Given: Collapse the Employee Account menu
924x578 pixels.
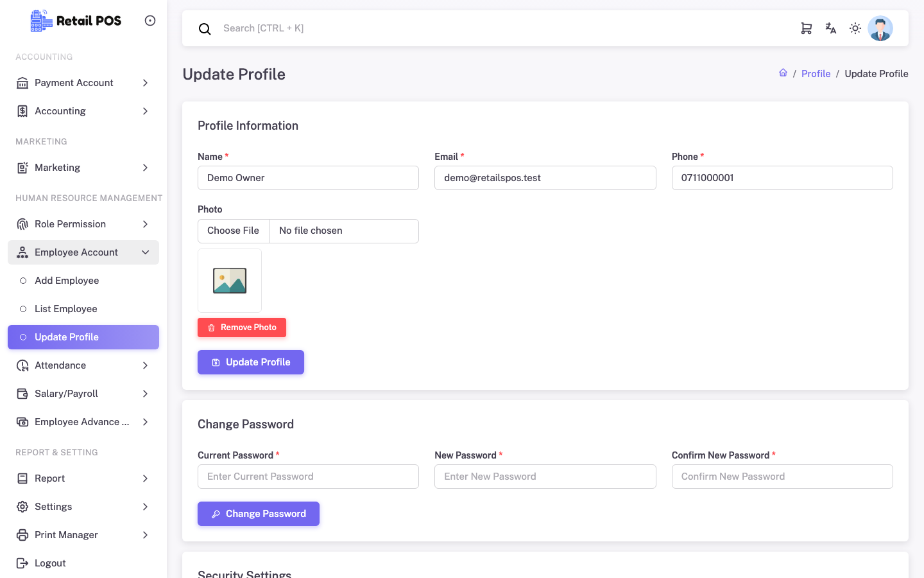Looking at the screenshot, I should click(x=83, y=252).
